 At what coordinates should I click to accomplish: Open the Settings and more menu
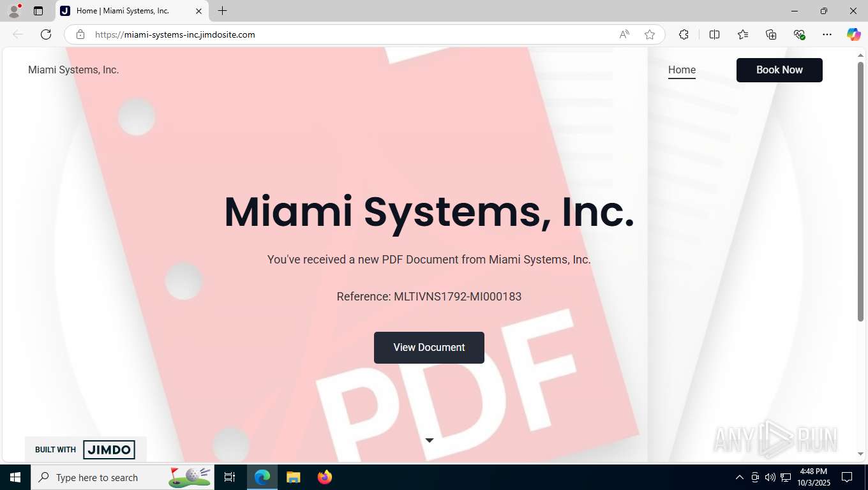coord(827,34)
